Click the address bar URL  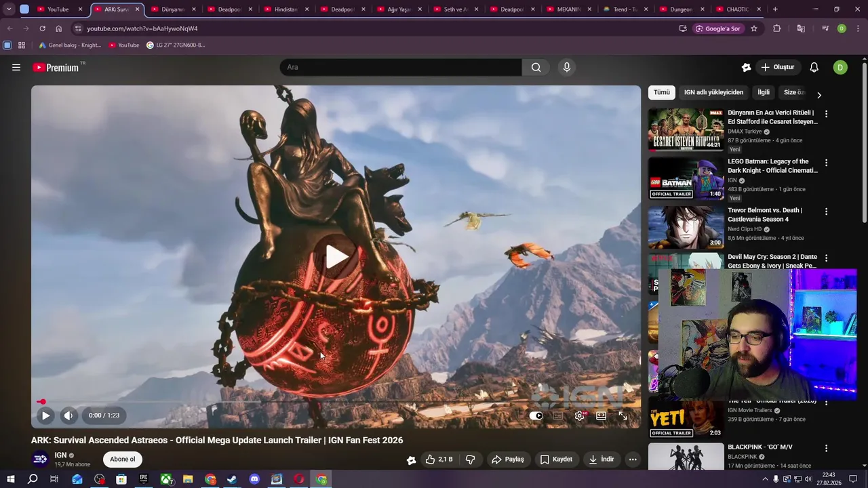pyautogui.click(x=142, y=28)
